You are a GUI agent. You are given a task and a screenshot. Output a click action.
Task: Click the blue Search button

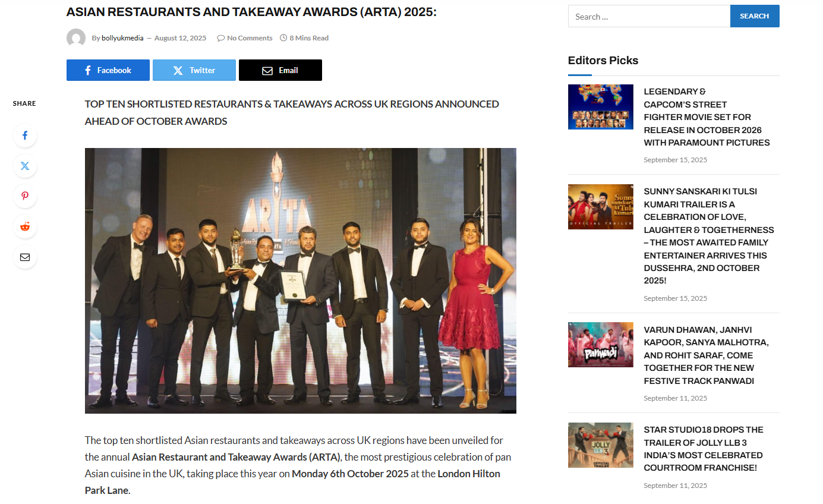pos(754,16)
